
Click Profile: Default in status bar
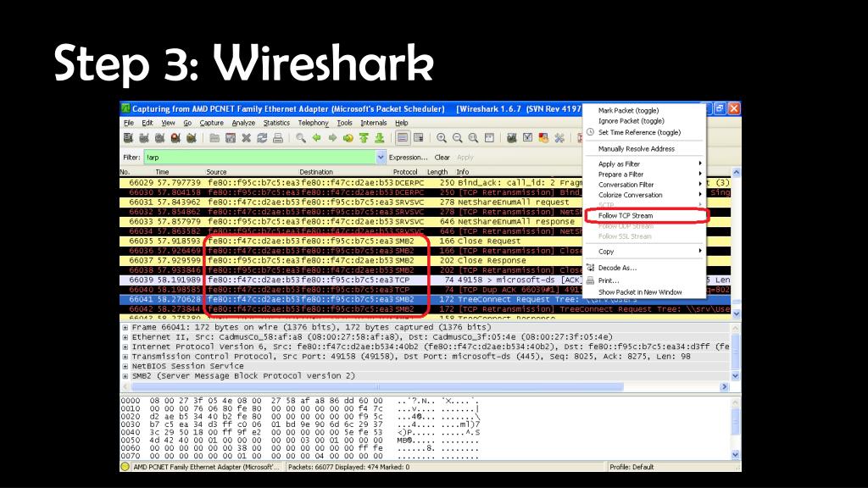coord(632,467)
